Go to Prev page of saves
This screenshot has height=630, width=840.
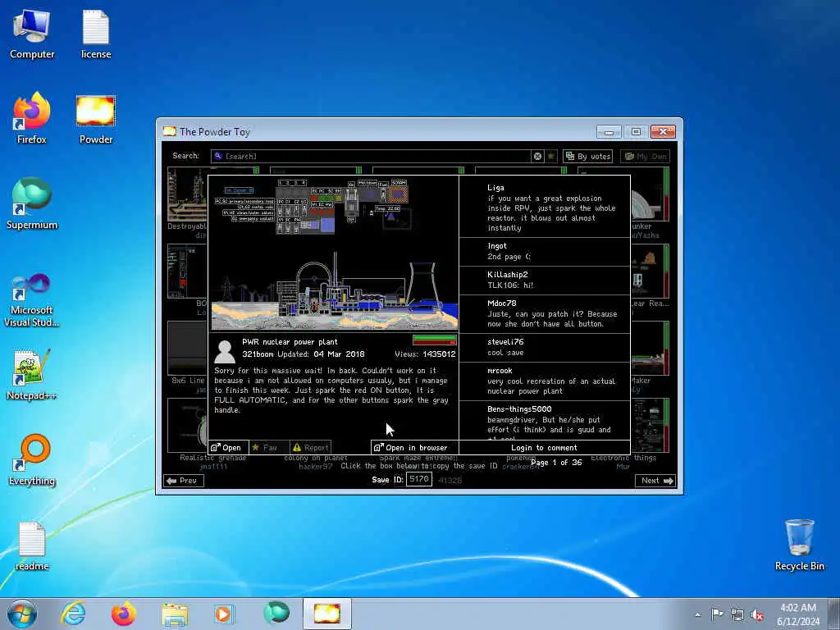(183, 481)
